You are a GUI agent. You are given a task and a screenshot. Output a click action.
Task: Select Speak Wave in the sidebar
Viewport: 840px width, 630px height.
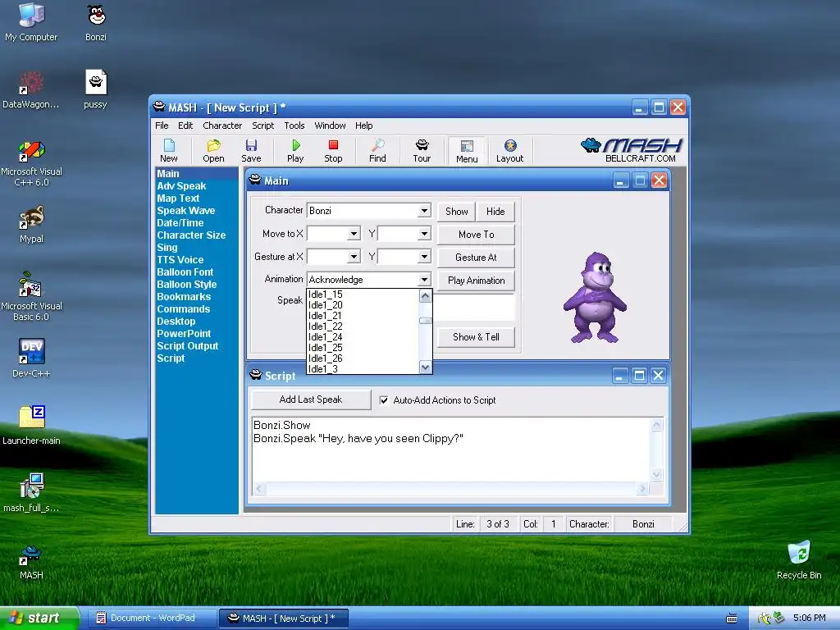point(186,211)
